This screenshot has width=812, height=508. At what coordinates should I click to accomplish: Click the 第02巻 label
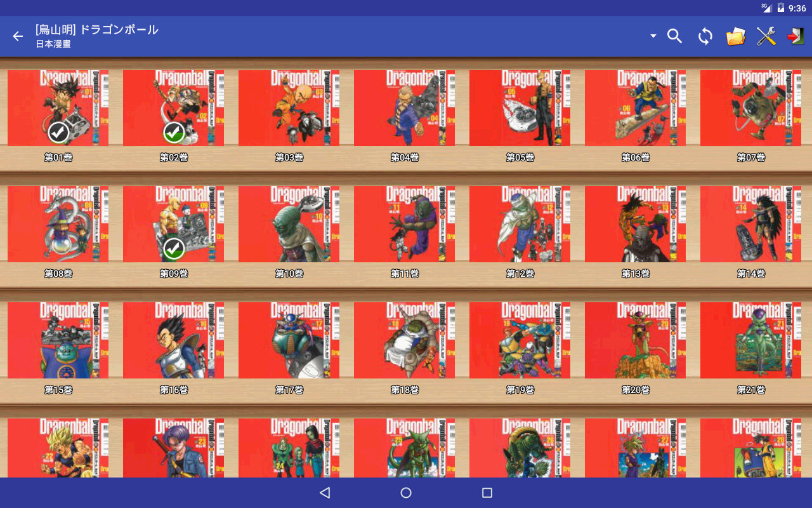[x=174, y=157]
